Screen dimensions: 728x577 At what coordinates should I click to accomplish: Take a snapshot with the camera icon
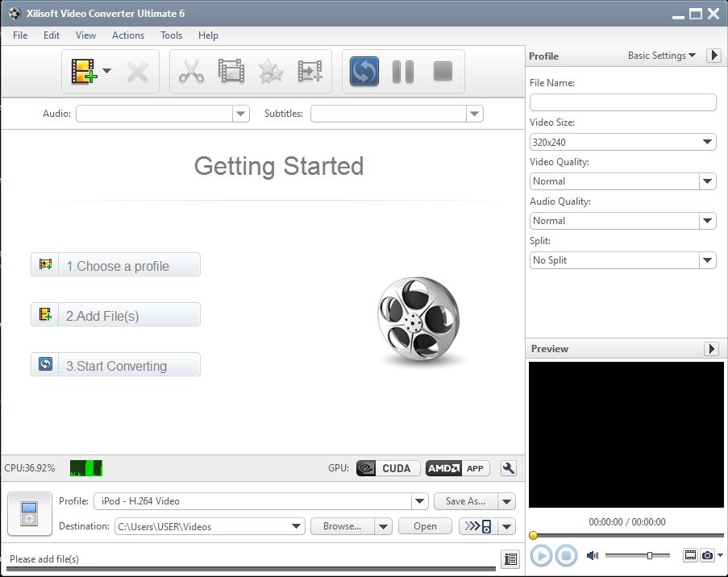(708, 555)
